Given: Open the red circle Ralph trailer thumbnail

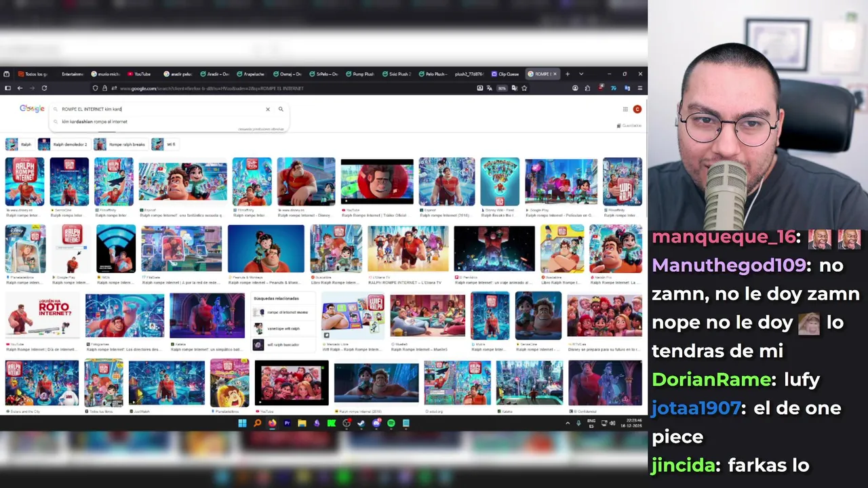Looking at the screenshot, I should tap(376, 182).
